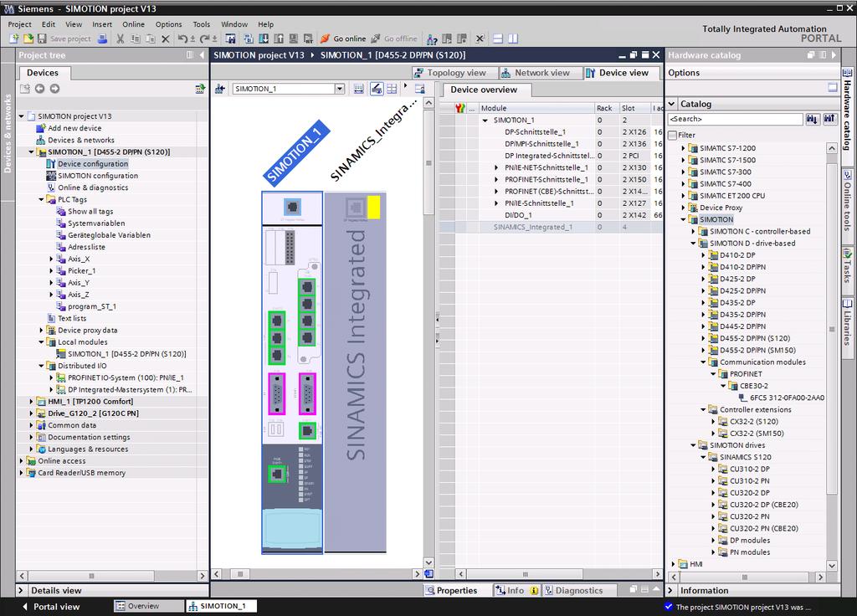This screenshot has height=616, width=857.
Task: Click the catalog Search input field
Action: click(x=735, y=119)
